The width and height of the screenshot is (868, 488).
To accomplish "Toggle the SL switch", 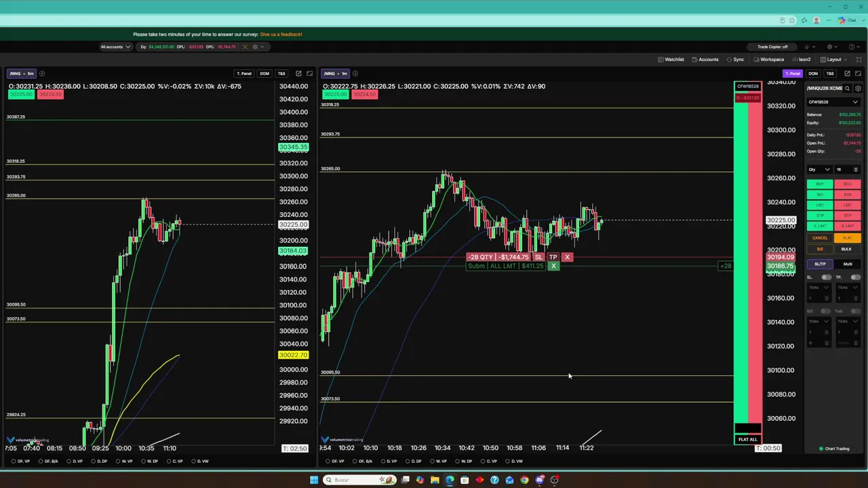I will tap(827, 277).
